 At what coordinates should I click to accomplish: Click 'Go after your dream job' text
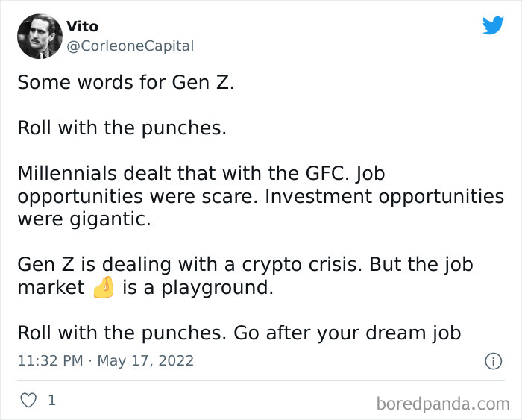pyautogui.click(x=347, y=333)
